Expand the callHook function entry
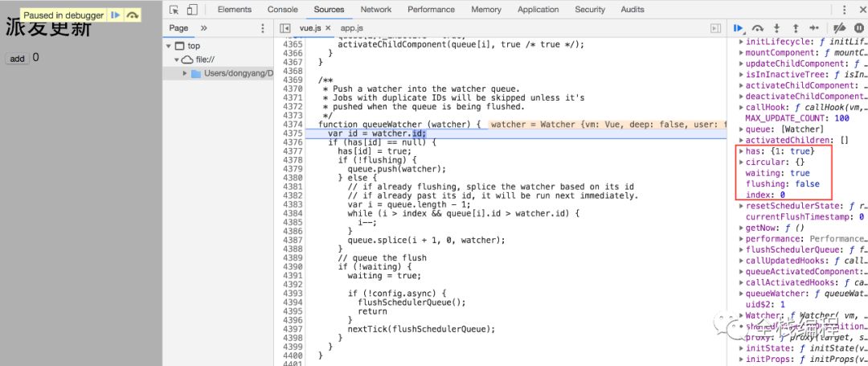868x366 pixels. (x=742, y=108)
